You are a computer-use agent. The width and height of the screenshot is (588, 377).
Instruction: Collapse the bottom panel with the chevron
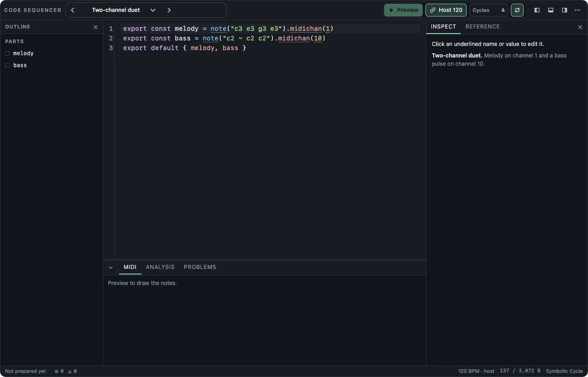point(111,268)
